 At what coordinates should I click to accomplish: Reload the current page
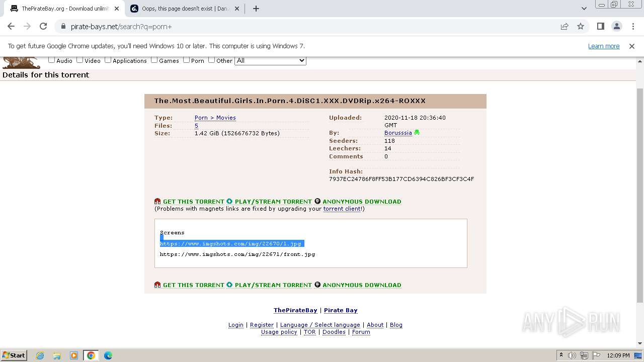[43, 26]
